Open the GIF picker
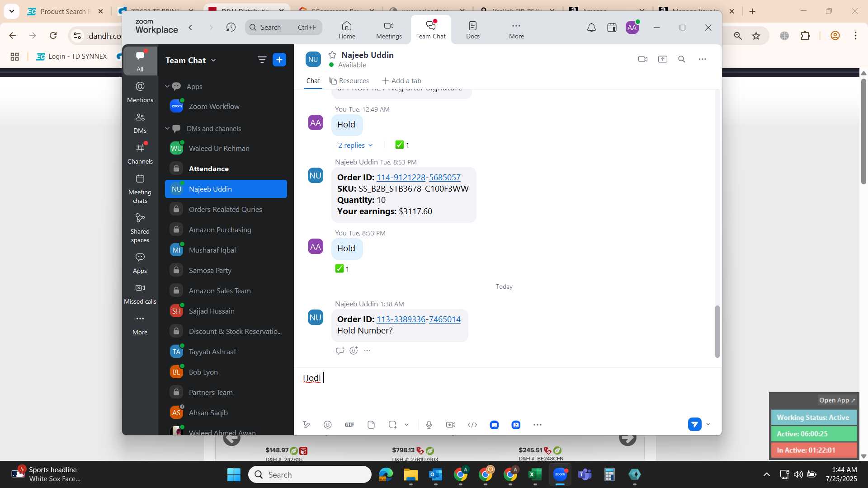Viewport: 868px width, 488px height. (349, 425)
